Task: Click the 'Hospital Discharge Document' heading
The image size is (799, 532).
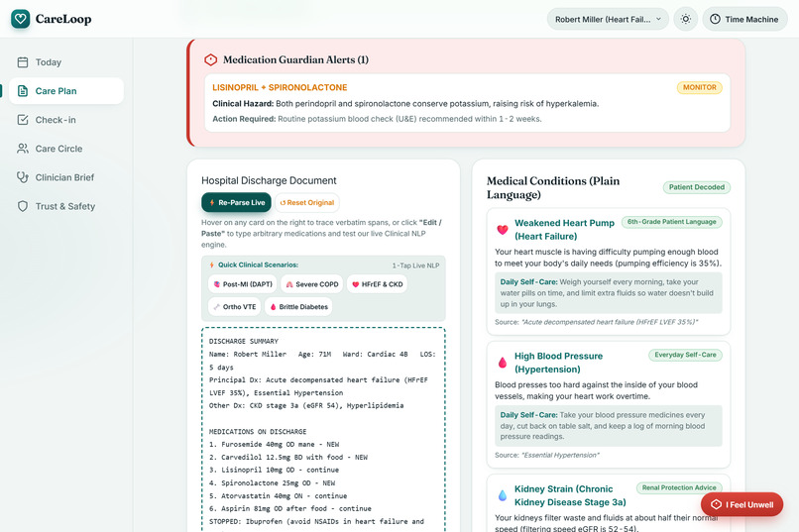Action: [x=269, y=180]
